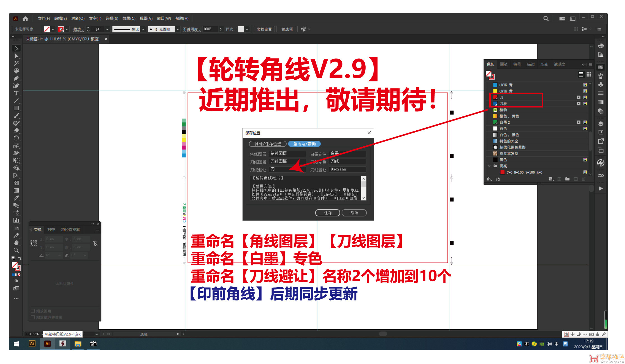Screen dimensions: 625x364
Task: Delete swatch with trash icon
Action: coord(584,179)
